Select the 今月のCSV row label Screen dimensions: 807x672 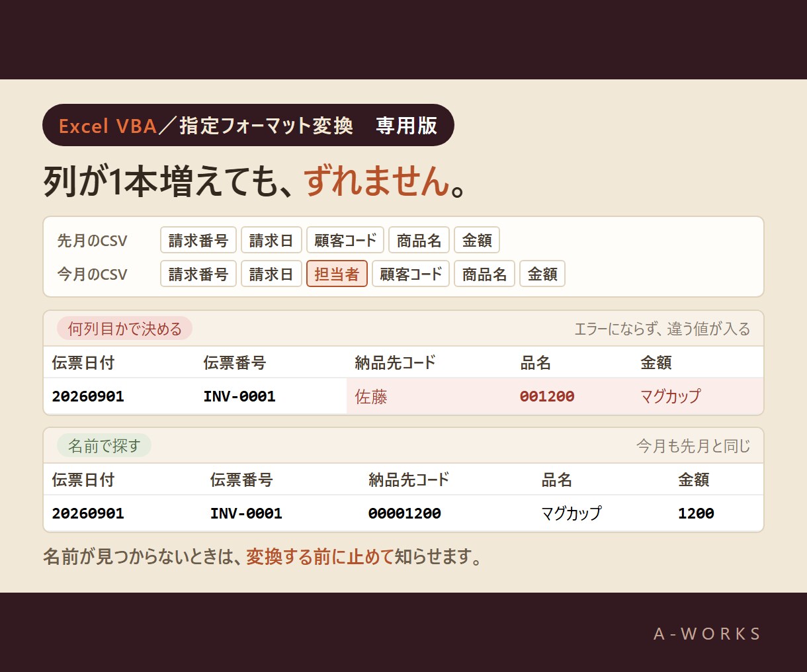[92, 274]
